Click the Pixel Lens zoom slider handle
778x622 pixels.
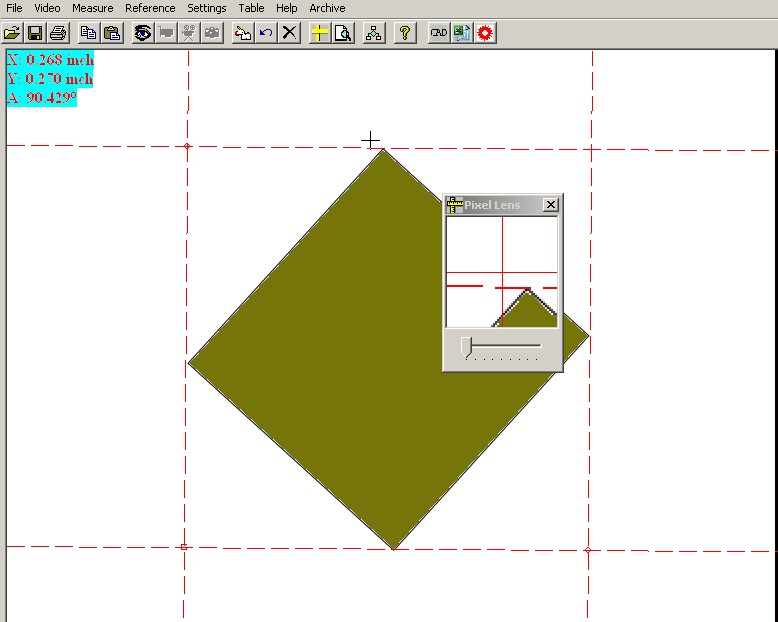pyautogui.click(x=466, y=346)
